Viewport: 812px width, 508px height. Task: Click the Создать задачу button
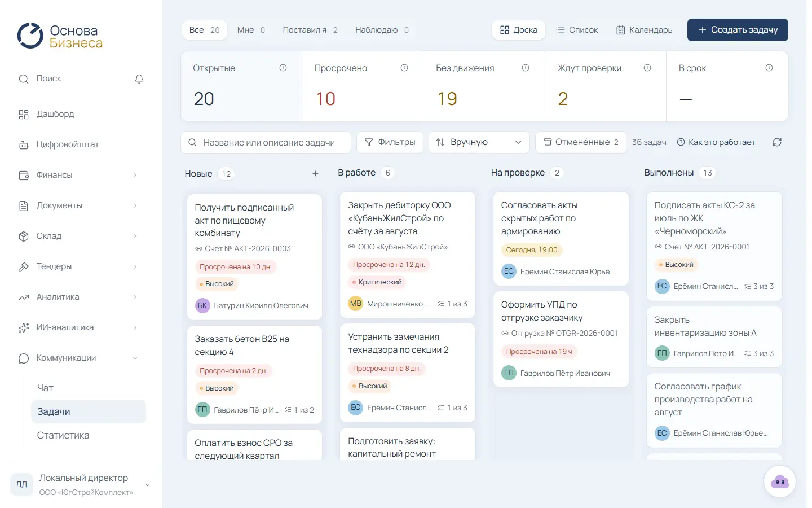click(738, 30)
